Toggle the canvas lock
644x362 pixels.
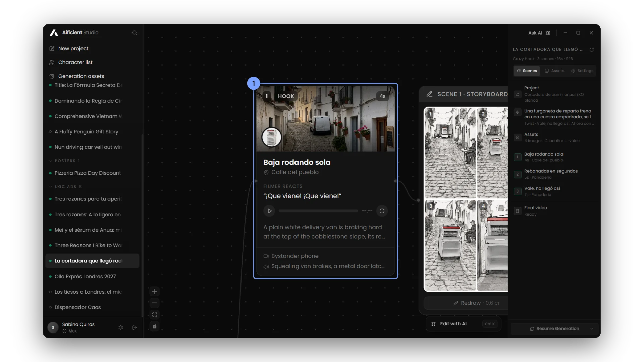[155, 326]
